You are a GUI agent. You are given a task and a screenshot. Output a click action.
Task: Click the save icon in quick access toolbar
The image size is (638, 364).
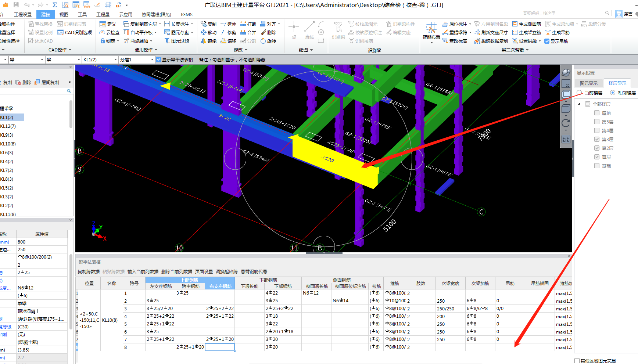point(16,5)
